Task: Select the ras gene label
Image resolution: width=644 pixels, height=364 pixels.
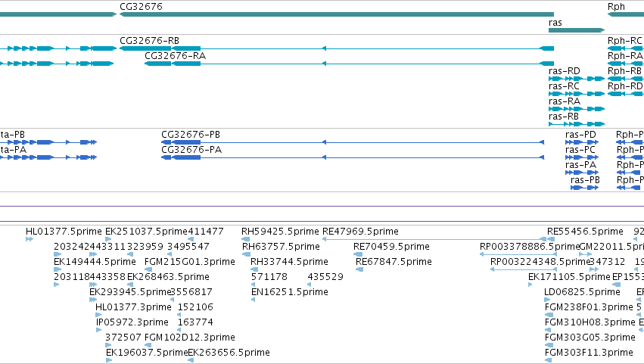Action: [x=555, y=23]
